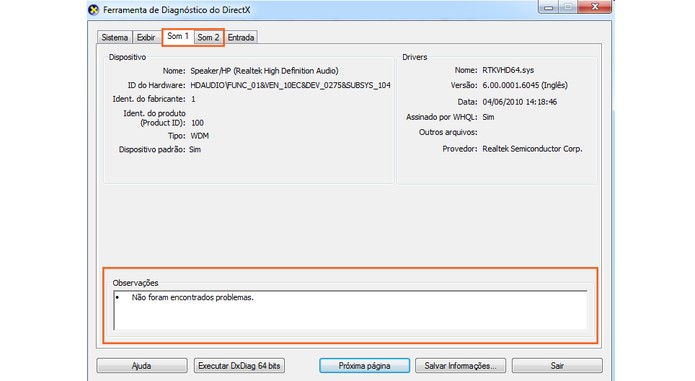Click the Speaker/HP device name text
This screenshot has height=381, width=695.
click(264, 70)
